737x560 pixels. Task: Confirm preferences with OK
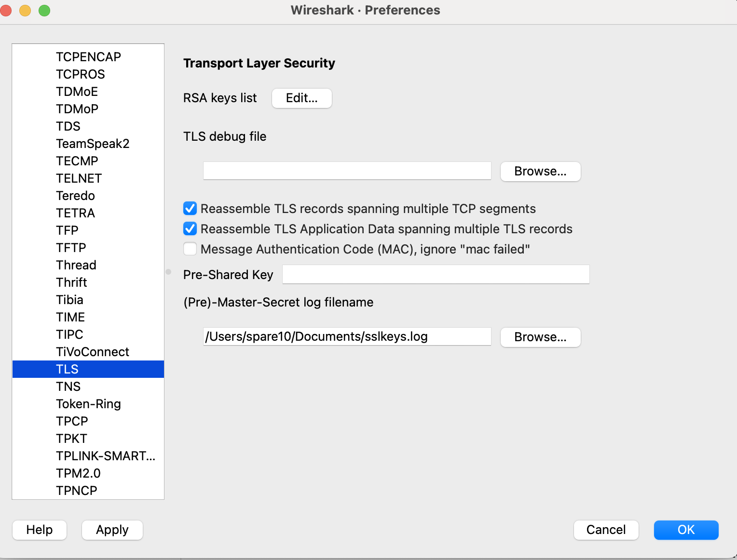point(686,530)
